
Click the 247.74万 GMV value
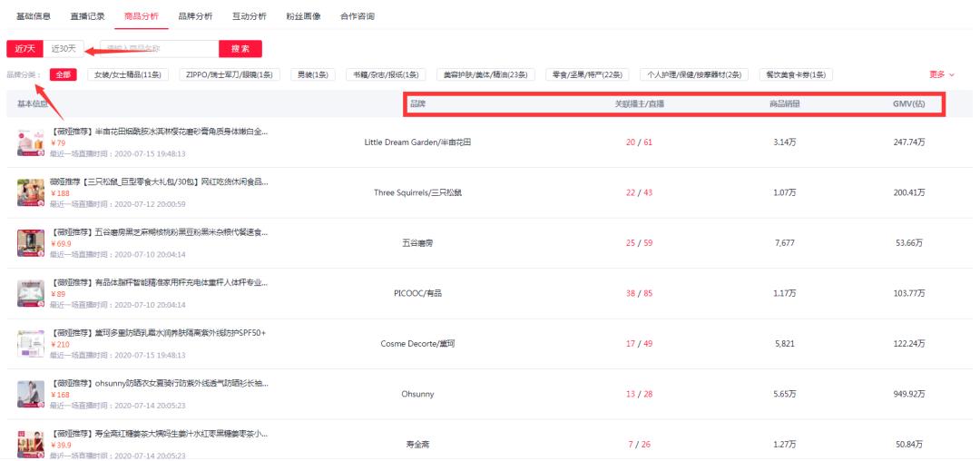(908, 142)
